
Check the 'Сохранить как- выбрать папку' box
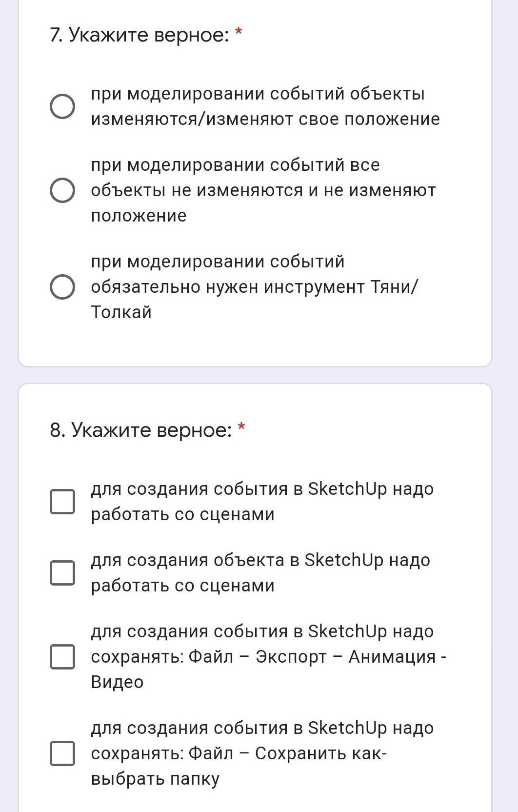pos(62,753)
